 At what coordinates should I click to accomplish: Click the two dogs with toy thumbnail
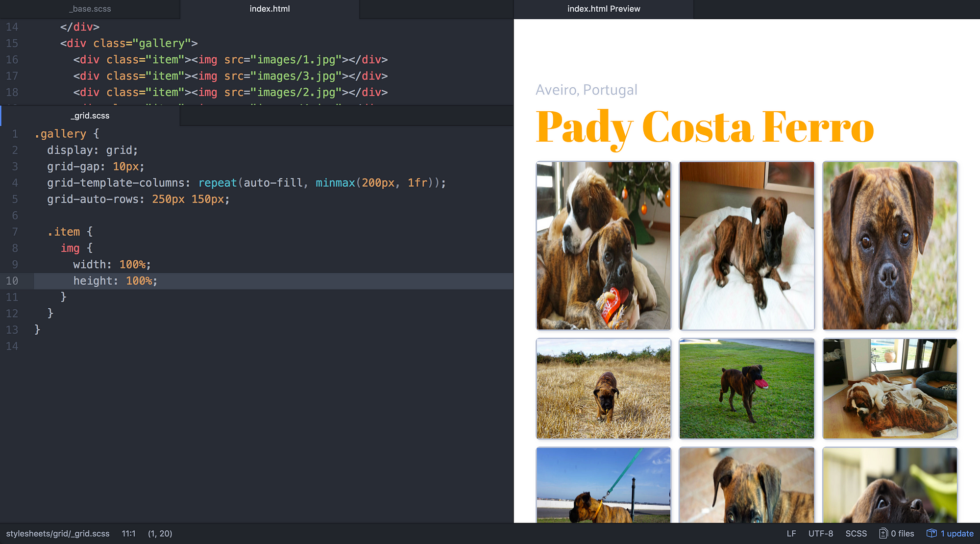603,246
